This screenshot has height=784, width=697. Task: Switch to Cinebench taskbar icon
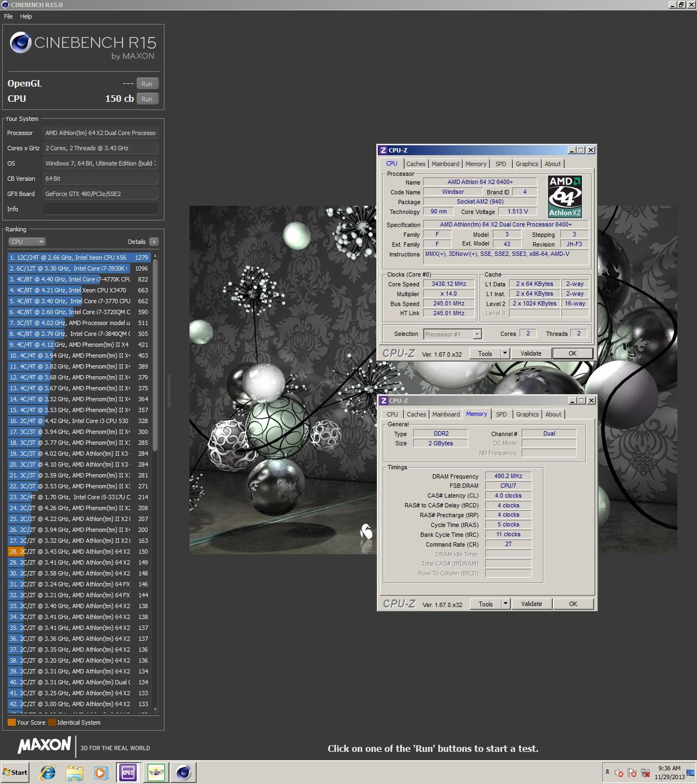[184, 773]
